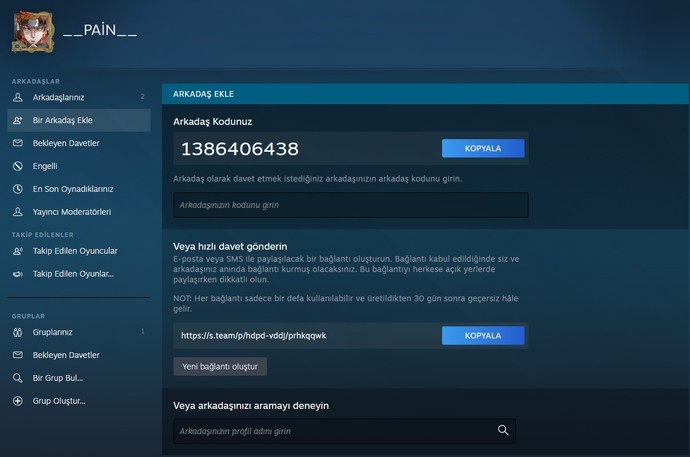Click the ARKADAŞ EKLE header
The image size is (690, 457).
pyautogui.click(x=203, y=94)
